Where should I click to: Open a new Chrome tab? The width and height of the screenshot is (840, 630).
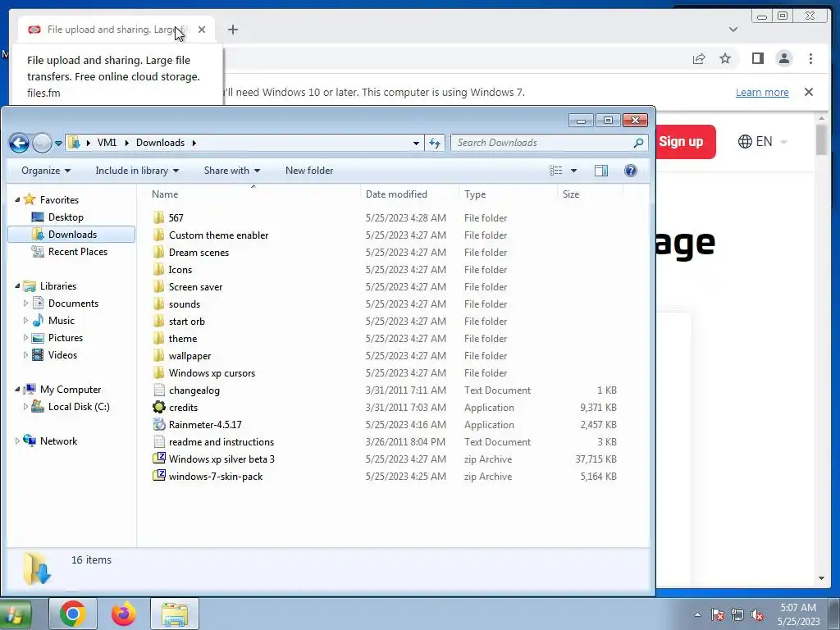coord(232,30)
